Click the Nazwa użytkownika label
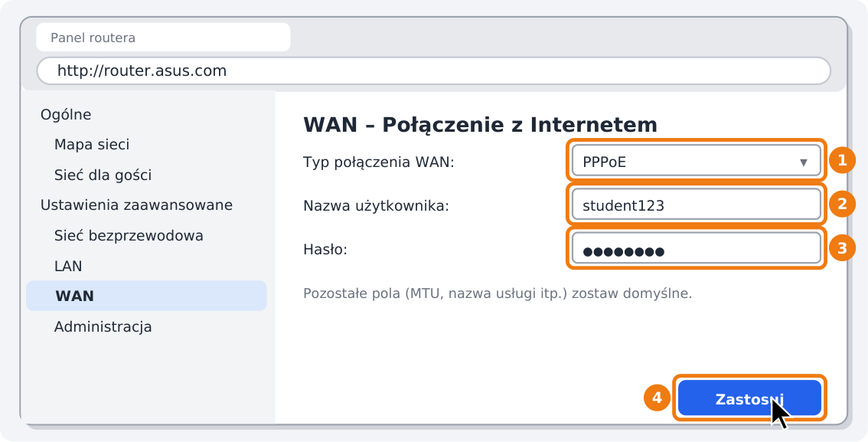868x442 pixels. (x=377, y=206)
